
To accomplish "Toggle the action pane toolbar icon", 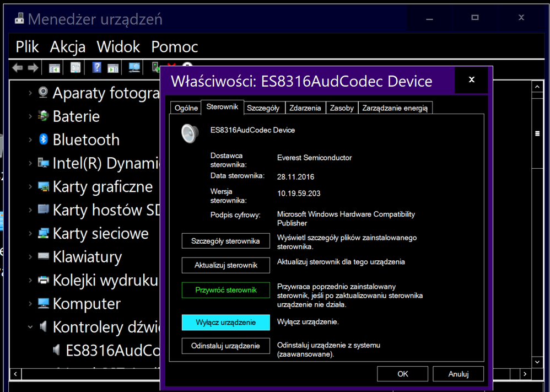I will tap(112, 68).
